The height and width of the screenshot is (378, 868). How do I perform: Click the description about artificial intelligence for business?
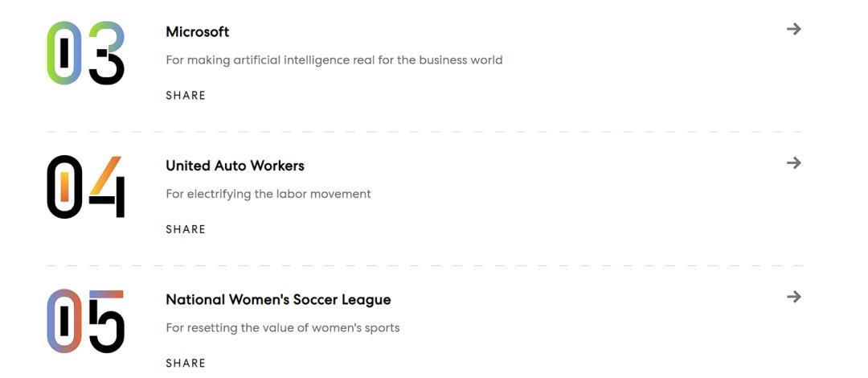pyautogui.click(x=334, y=60)
